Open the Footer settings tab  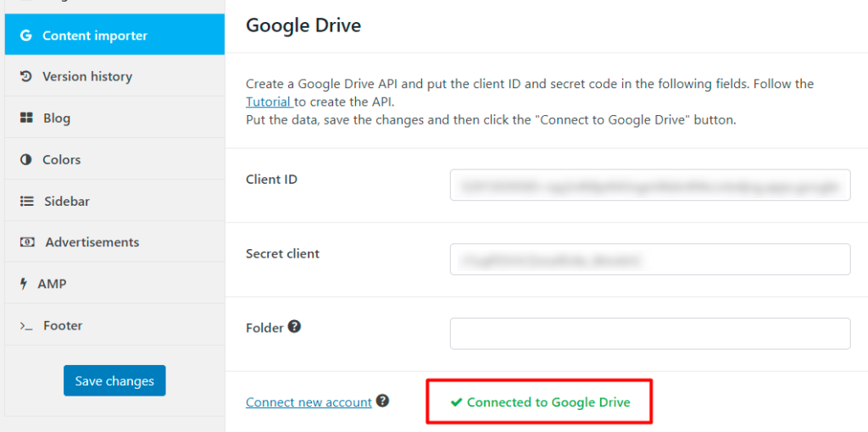point(114,325)
